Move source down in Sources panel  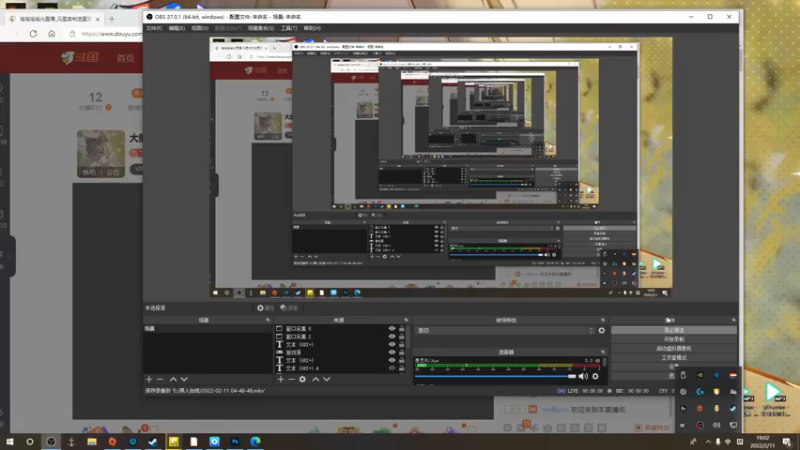[327, 379]
